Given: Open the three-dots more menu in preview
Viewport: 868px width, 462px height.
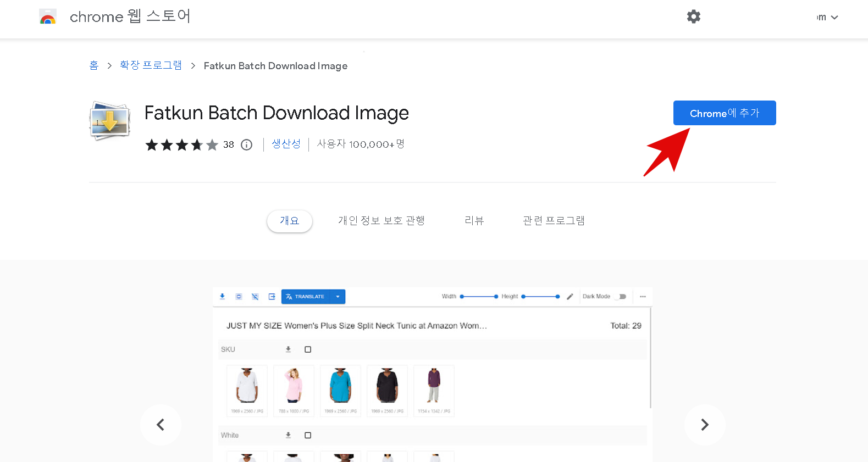Looking at the screenshot, I should 643,297.
